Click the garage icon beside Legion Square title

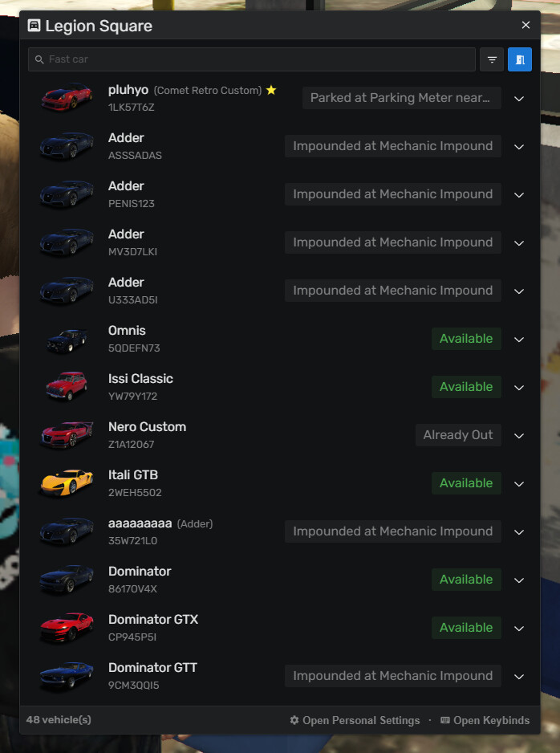pyautogui.click(x=34, y=26)
